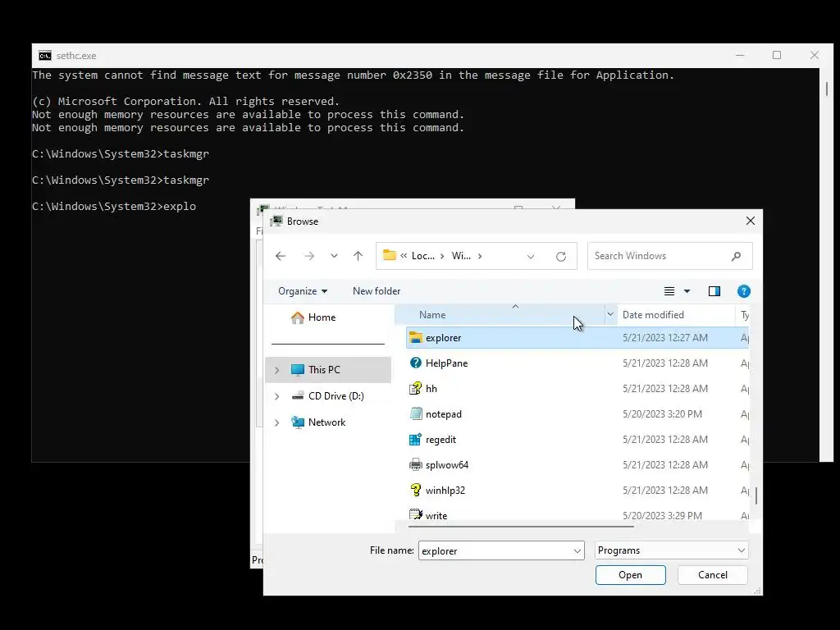This screenshot has height=630, width=840.
Task: Click the HelpPane file name
Action: [446, 363]
